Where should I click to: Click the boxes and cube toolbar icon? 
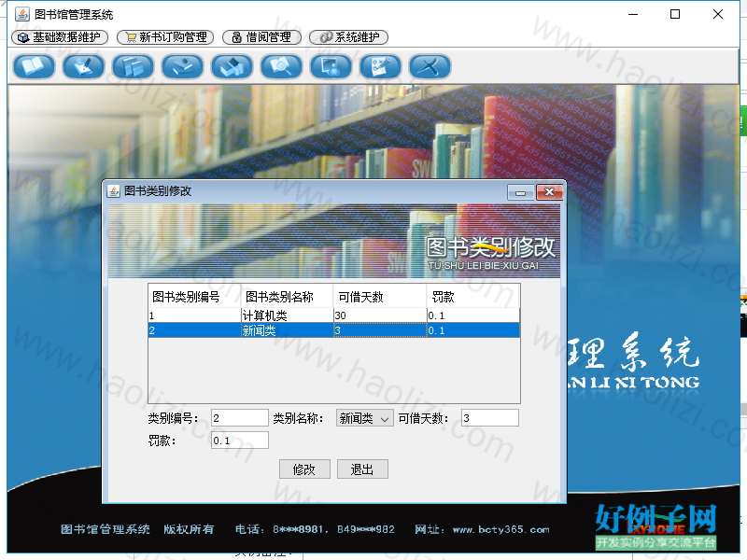[232, 66]
